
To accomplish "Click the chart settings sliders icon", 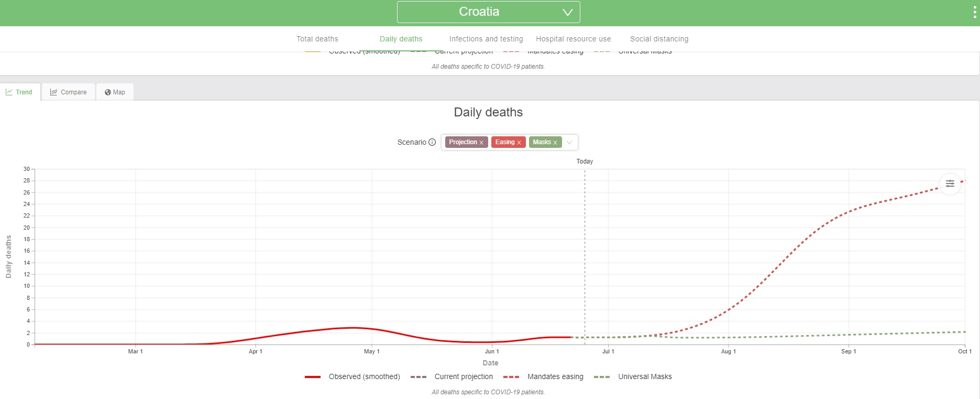I will (950, 184).
